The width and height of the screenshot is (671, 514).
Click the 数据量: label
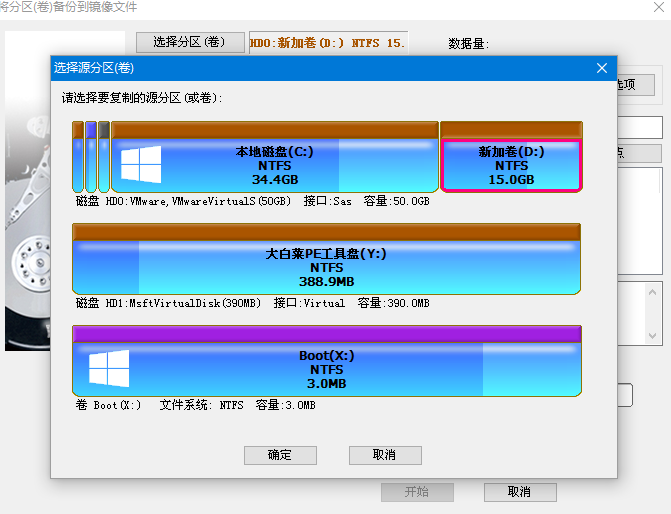pyautogui.click(x=469, y=44)
